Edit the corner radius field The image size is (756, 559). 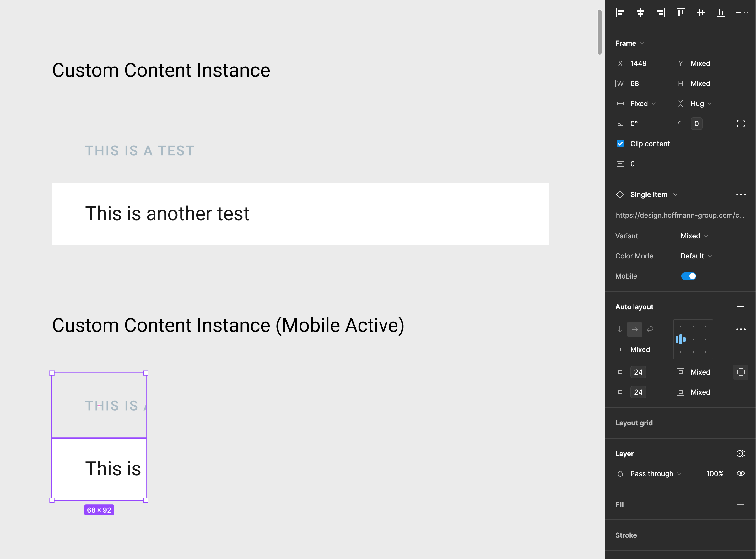[696, 124]
